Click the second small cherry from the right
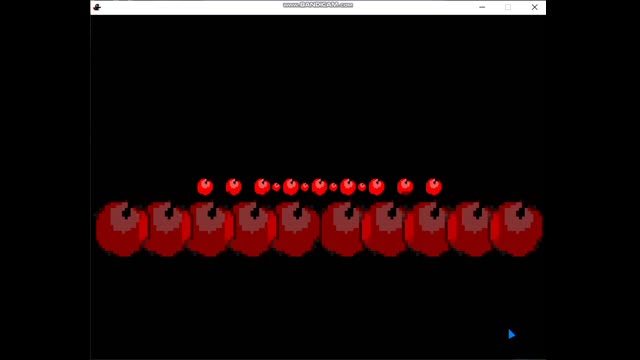This screenshot has height=360, width=640. click(x=405, y=187)
